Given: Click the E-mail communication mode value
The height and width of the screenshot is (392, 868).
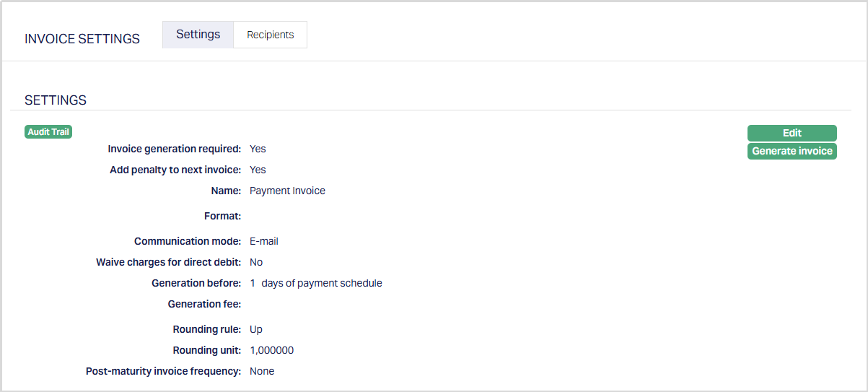Looking at the screenshot, I should click(264, 241).
